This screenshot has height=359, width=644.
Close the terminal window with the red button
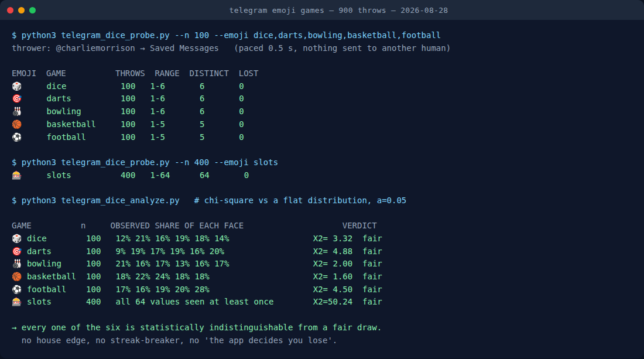click(x=11, y=11)
